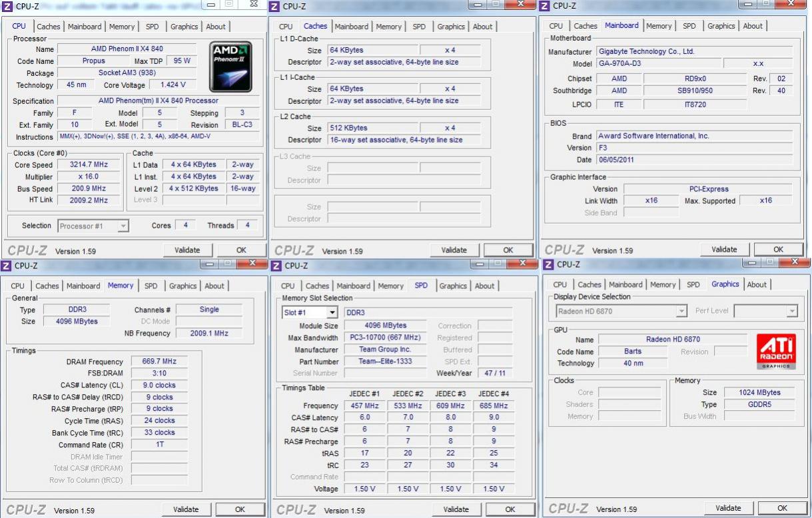
Task: Click the JEDEC #4 frequency 685 MHz
Action: pyautogui.click(x=493, y=406)
